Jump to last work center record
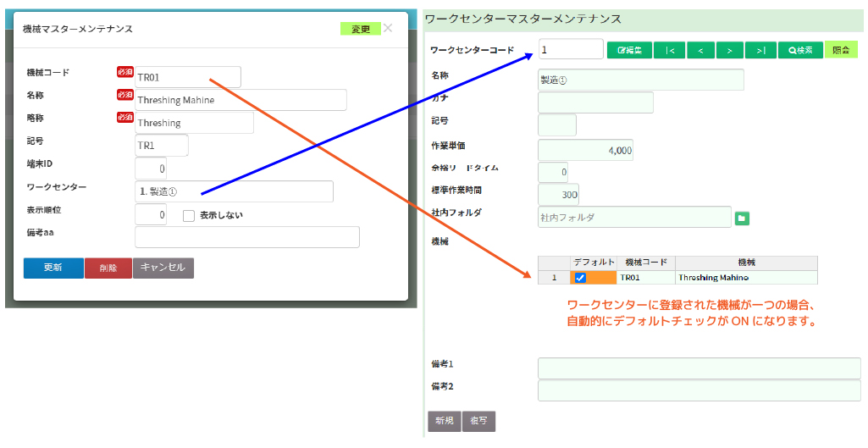868x448 pixels. pyautogui.click(x=760, y=50)
